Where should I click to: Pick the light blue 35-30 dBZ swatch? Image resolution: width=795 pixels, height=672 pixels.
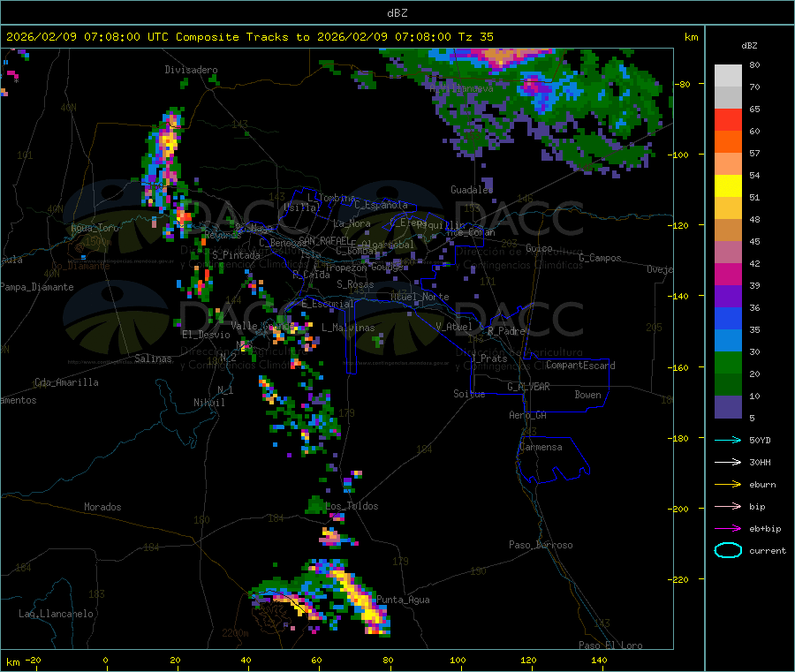[728, 341]
